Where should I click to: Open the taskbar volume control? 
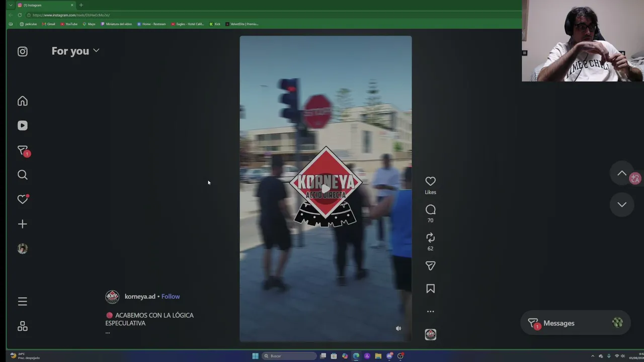pos(623,356)
